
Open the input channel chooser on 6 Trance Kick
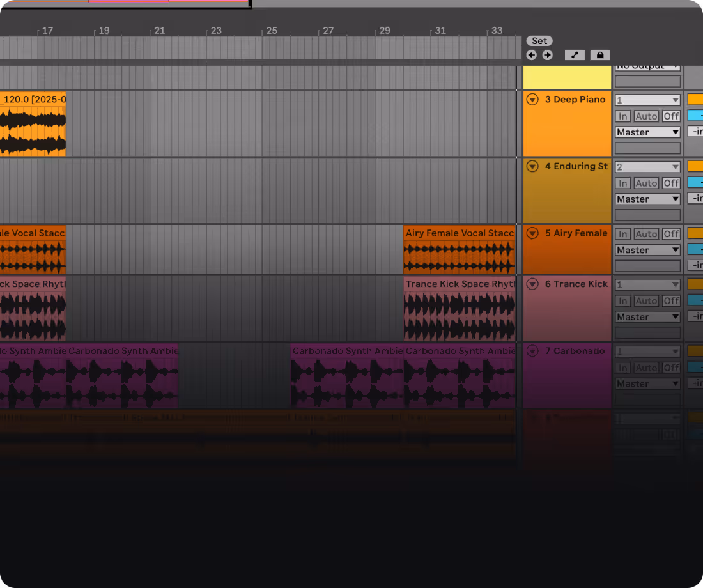(x=647, y=284)
